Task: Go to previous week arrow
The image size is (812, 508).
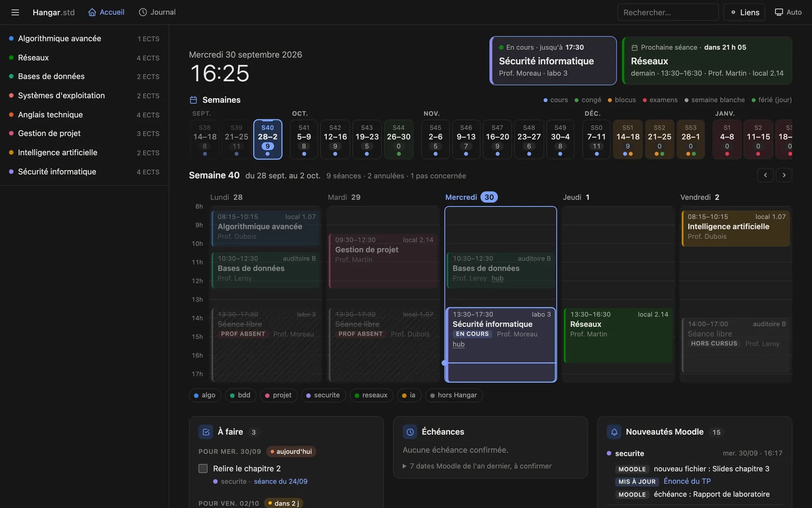Action: 765,175
